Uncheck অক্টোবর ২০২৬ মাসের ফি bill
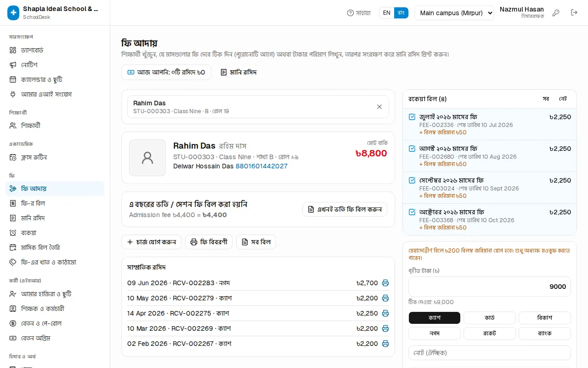This screenshot has height=368, width=588. (x=412, y=212)
